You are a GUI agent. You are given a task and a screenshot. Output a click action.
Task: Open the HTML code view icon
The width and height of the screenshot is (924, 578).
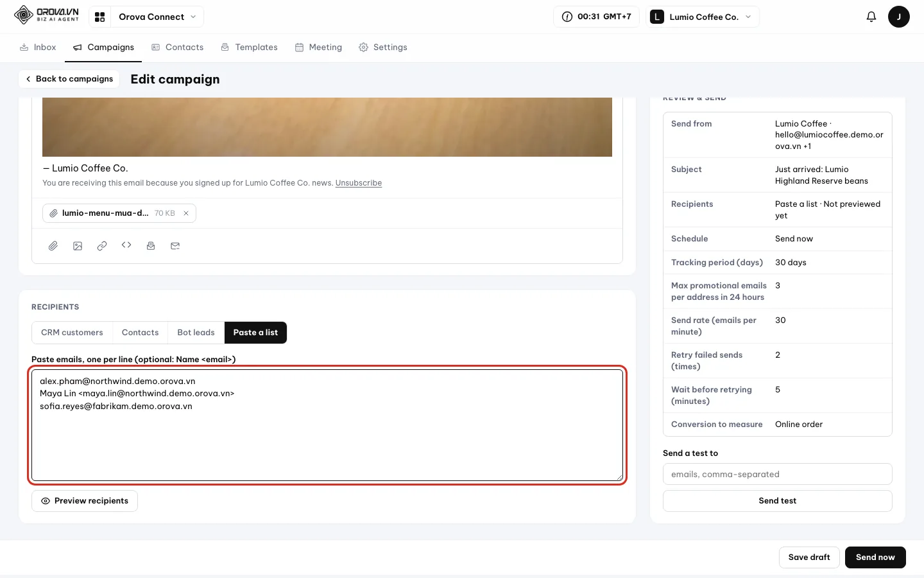(126, 245)
